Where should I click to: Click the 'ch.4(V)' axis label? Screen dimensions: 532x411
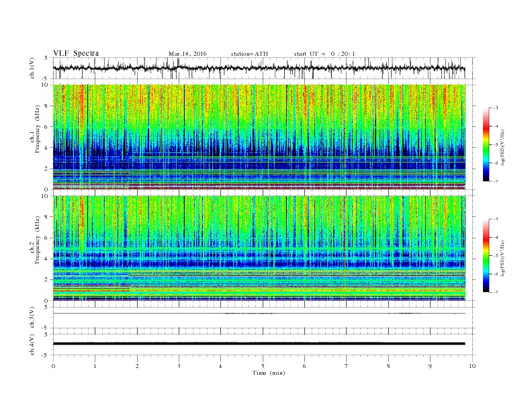coord(32,345)
